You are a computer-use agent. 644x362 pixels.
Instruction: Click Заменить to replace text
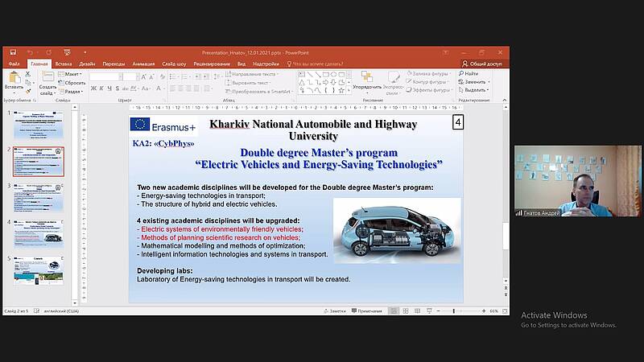coord(474,82)
